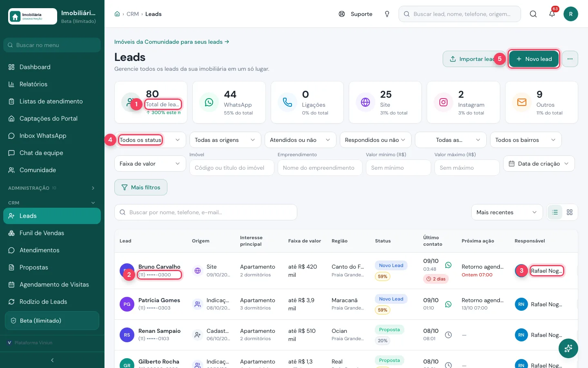Open Dashboard in the sidebar
Image resolution: width=588 pixels, height=368 pixels.
tap(52, 67)
